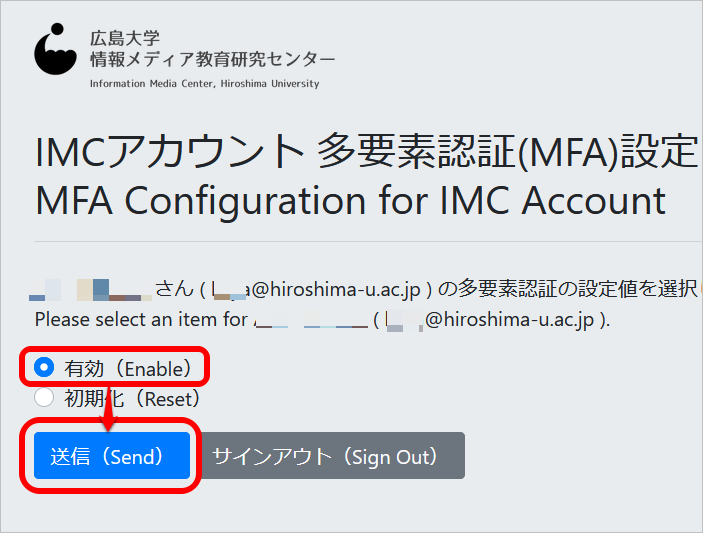This screenshot has height=533, width=703.
Task: Click the 広島大学 header text
Action: click(x=125, y=38)
